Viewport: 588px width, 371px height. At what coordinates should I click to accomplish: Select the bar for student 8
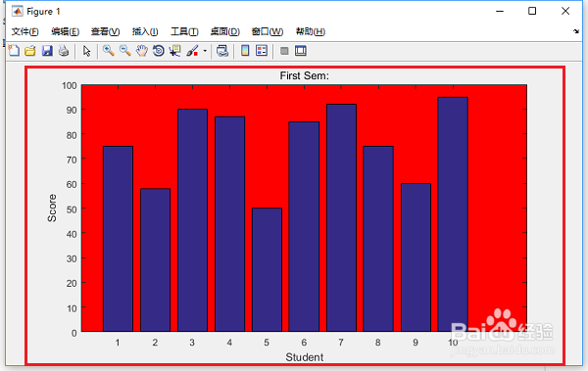(378, 239)
